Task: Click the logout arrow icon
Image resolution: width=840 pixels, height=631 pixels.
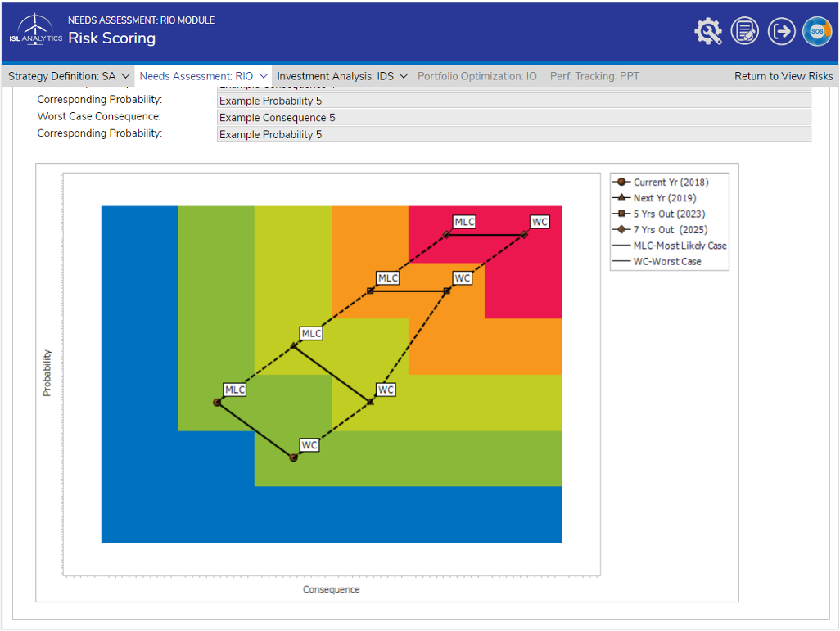Action: click(x=781, y=32)
